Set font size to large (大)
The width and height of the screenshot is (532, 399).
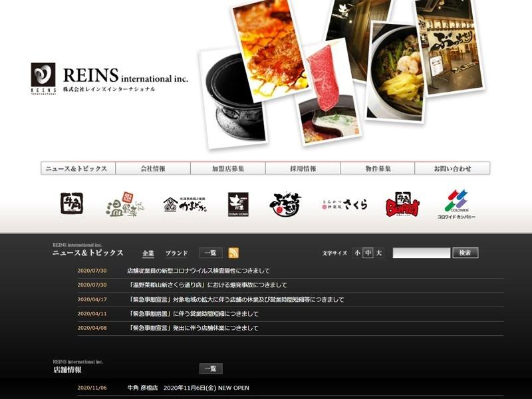click(378, 253)
